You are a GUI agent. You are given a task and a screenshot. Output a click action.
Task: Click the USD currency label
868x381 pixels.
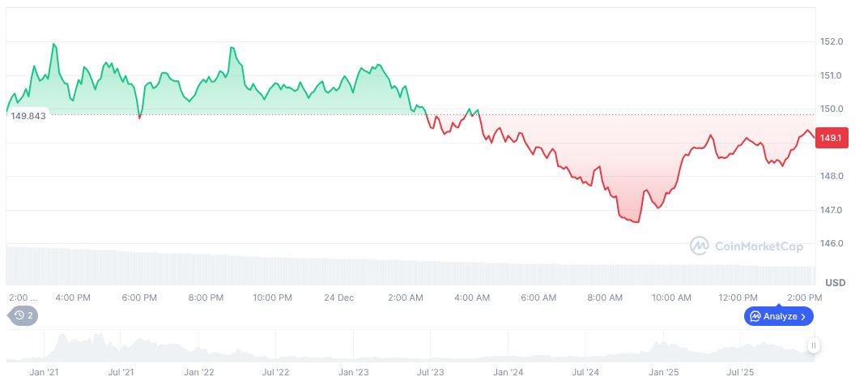pyautogui.click(x=835, y=282)
